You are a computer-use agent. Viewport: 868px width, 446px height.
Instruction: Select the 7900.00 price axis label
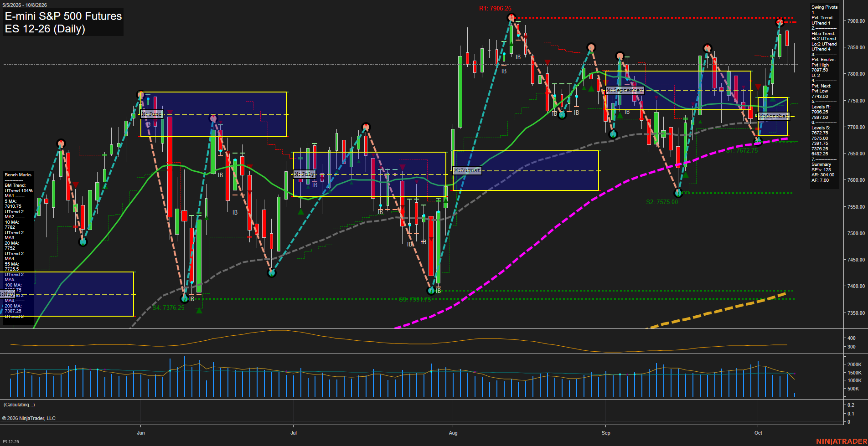click(x=856, y=21)
